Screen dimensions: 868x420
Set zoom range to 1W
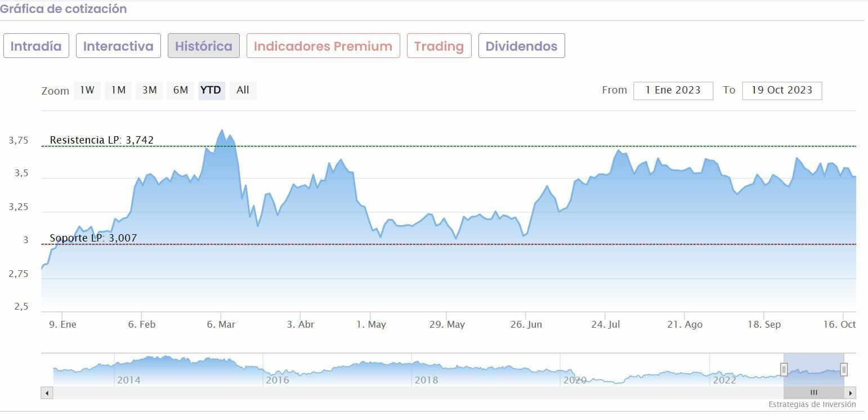coord(87,90)
